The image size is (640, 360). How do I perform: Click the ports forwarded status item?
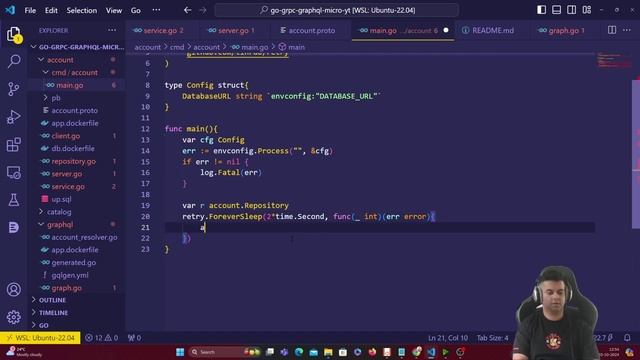click(x=134, y=338)
